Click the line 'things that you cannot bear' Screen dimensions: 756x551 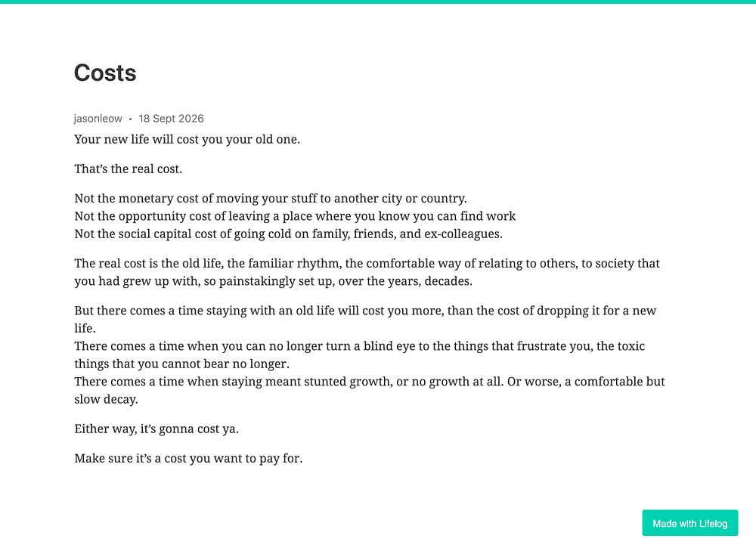click(x=181, y=364)
